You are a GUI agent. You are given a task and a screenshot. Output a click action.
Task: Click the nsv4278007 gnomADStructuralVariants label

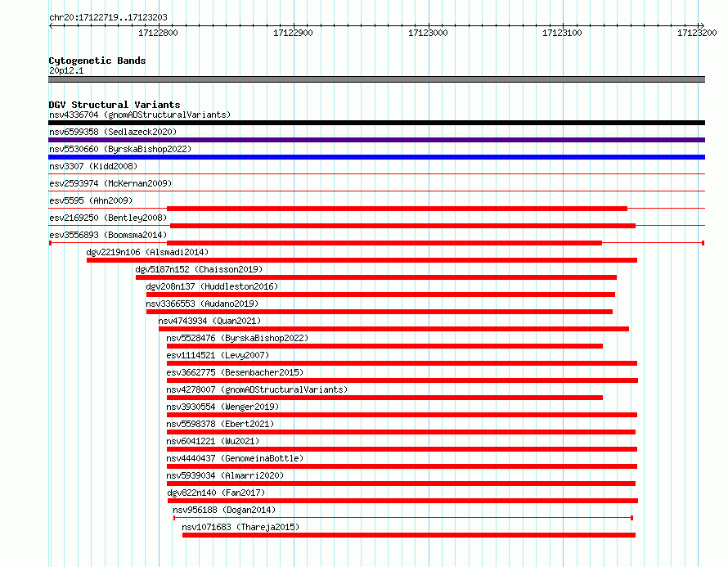[257, 389]
